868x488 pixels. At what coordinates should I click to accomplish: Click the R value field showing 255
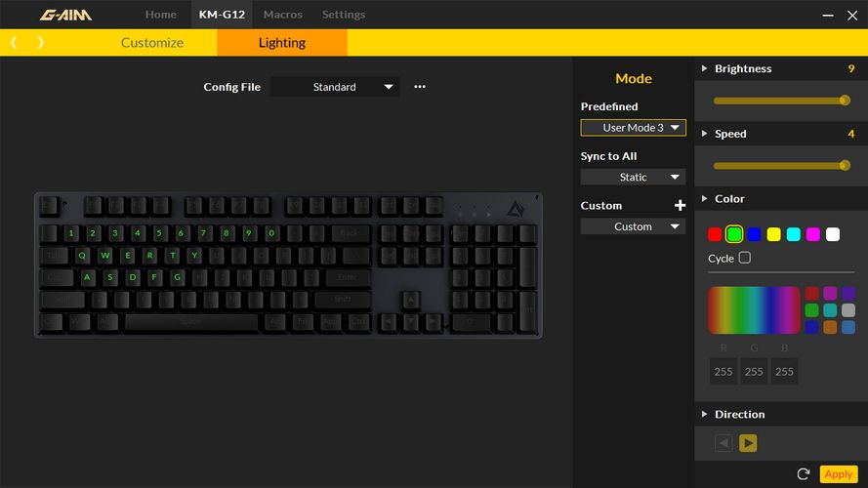tap(723, 372)
